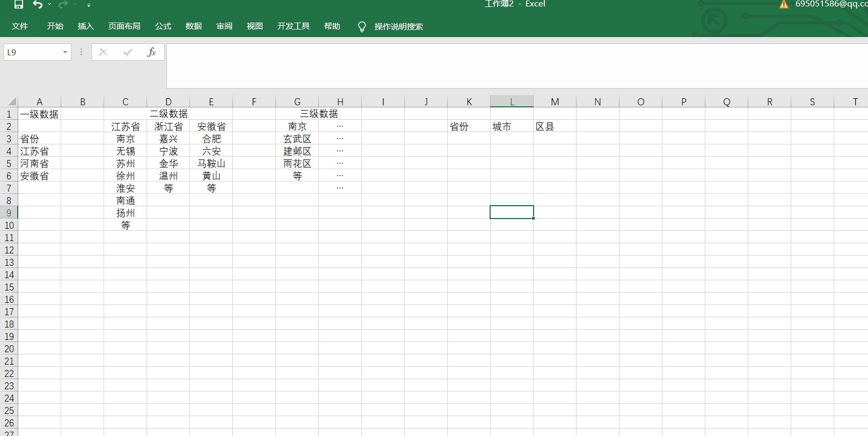Viewport: 868px width, 436px height.
Task: Click the fx Insert Function icon
Action: point(151,52)
